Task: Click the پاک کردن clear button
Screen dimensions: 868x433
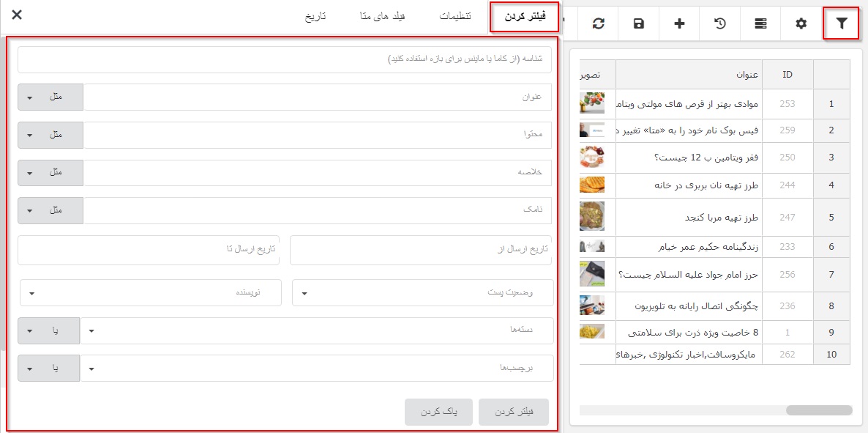Action: (x=439, y=412)
